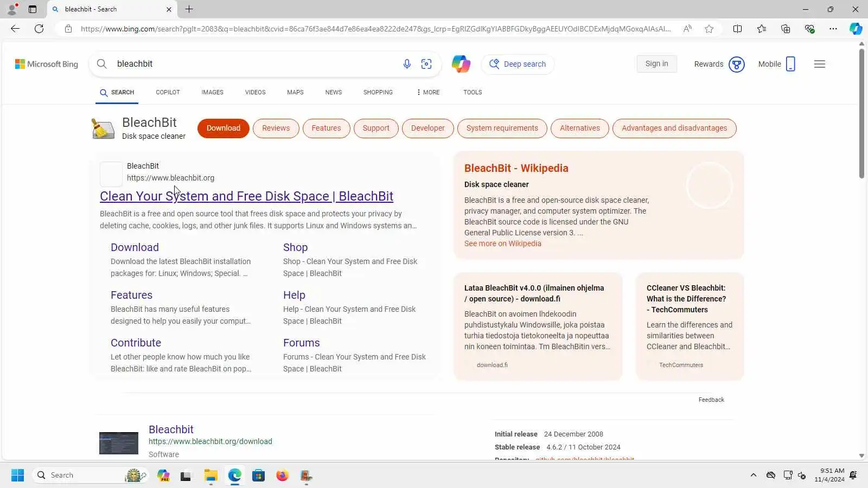The image size is (868, 488).
Task: Open the Shop sitelink
Action: 295,247
